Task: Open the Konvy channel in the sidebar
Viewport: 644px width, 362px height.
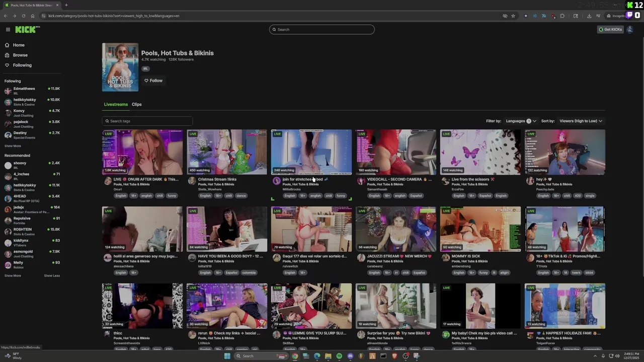Action: click(32, 113)
